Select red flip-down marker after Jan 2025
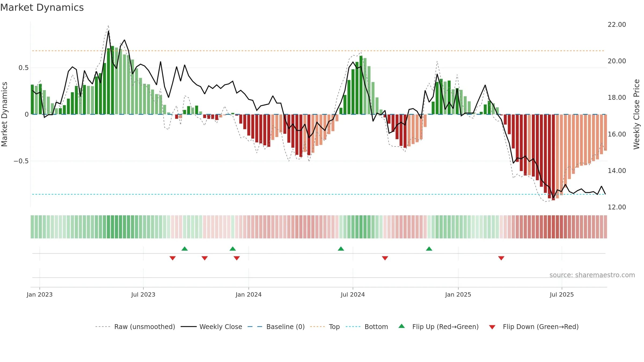 pyautogui.click(x=501, y=258)
